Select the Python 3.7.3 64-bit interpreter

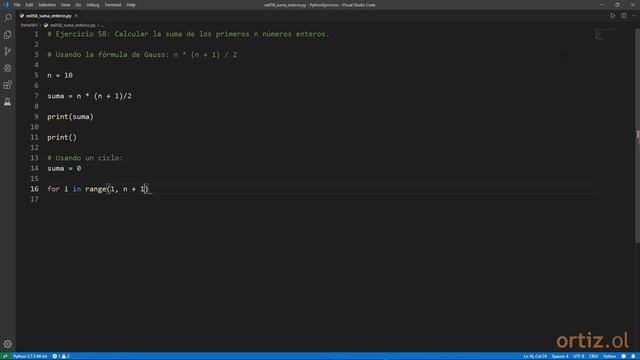[x=30, y=356]
